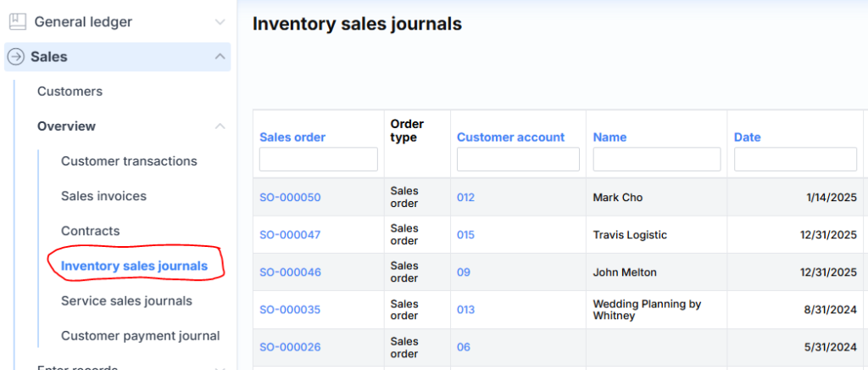
Task: Open customer account 015 link
Action: pos(465,235)
